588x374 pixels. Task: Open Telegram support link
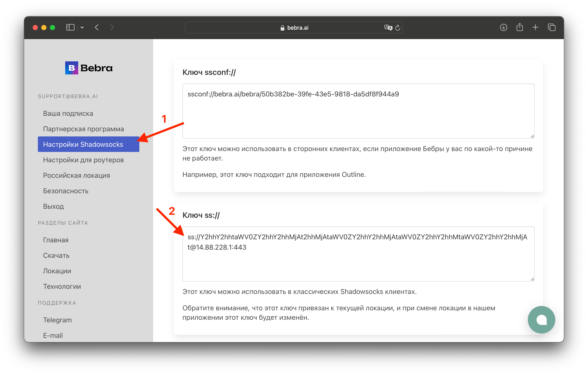(x=57, y=320)
